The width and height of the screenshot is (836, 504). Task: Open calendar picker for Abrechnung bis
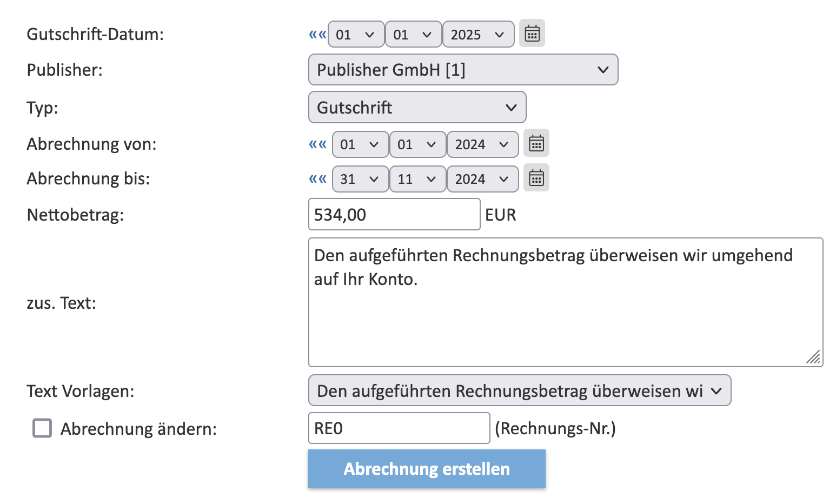536,178
